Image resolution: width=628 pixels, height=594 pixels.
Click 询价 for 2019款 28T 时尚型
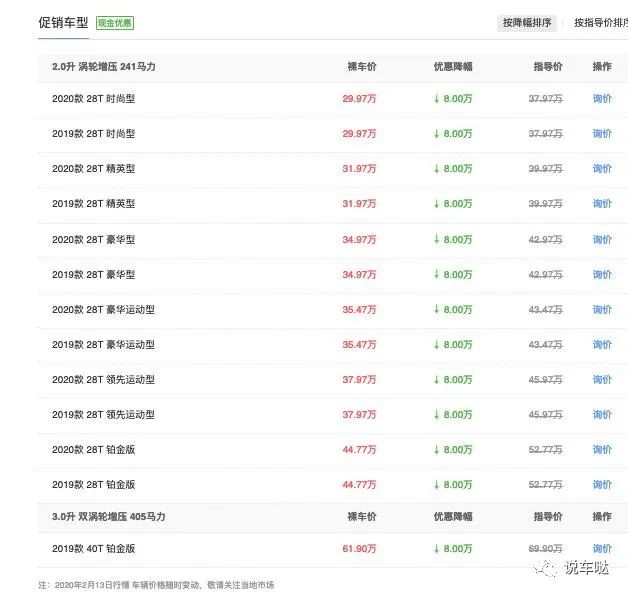click(x=602, y=134)
